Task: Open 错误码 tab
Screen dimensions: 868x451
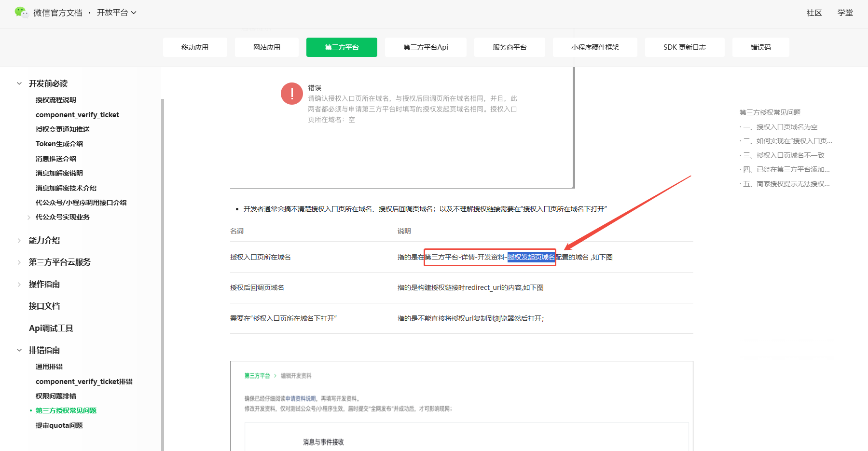Action: pos(761,47)
